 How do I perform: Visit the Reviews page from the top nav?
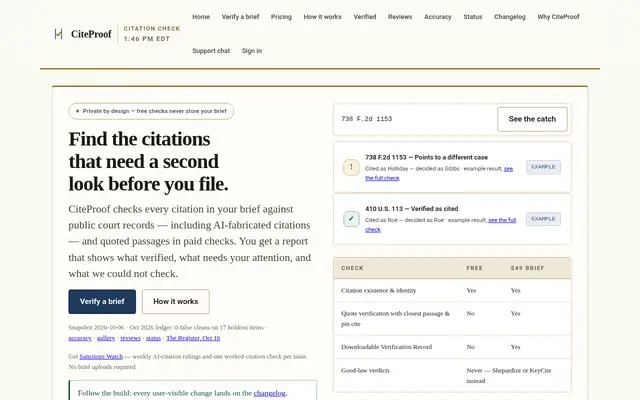[x=400, y=17]
